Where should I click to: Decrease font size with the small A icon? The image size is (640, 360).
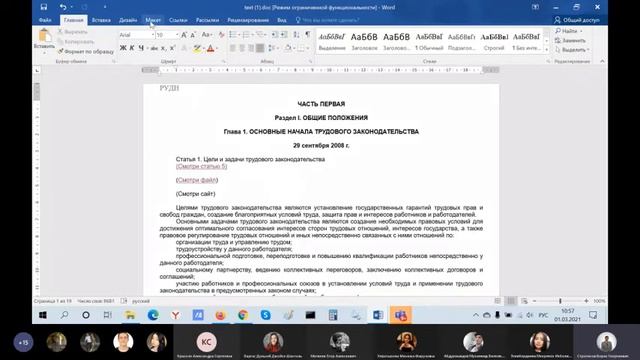pyautogui.click(x=193, y=35)
